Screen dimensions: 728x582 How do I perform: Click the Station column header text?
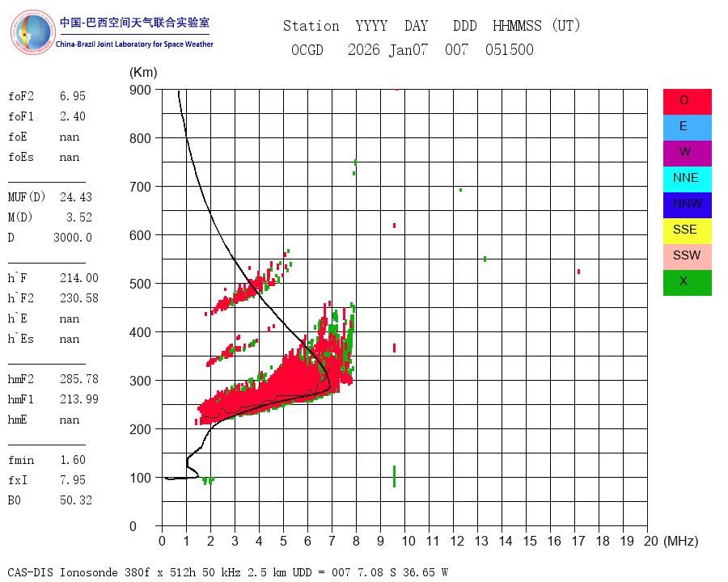[311, 26]
